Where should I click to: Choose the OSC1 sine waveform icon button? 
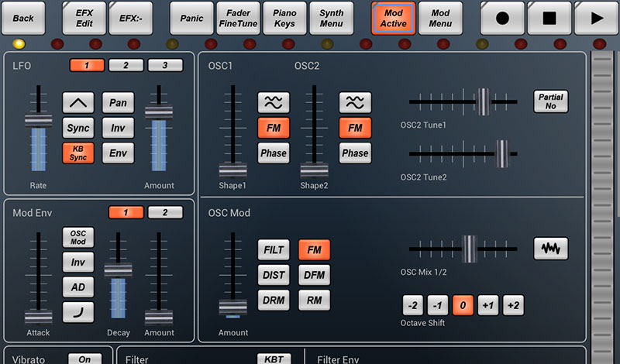click(274, 103)
